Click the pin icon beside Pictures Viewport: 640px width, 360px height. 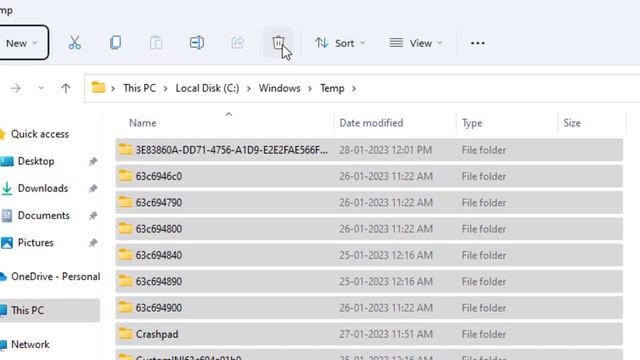coord(93,243)
